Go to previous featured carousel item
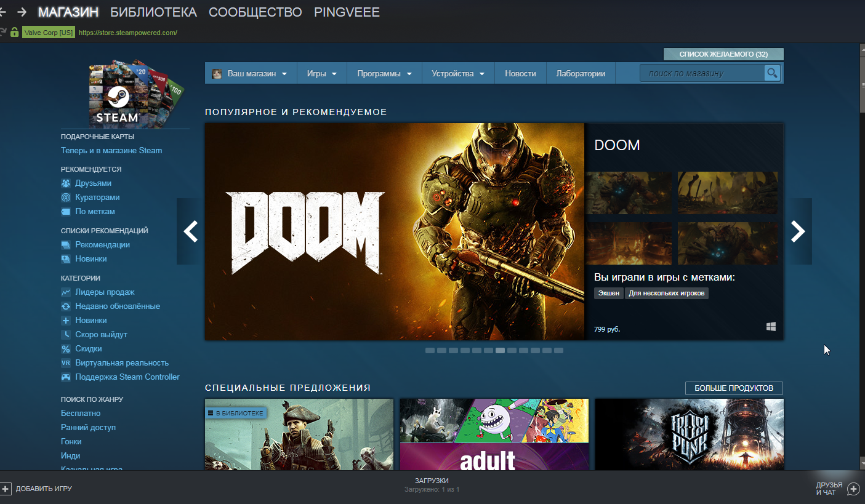This screenshot has height=504, width=865. (191, 231)
